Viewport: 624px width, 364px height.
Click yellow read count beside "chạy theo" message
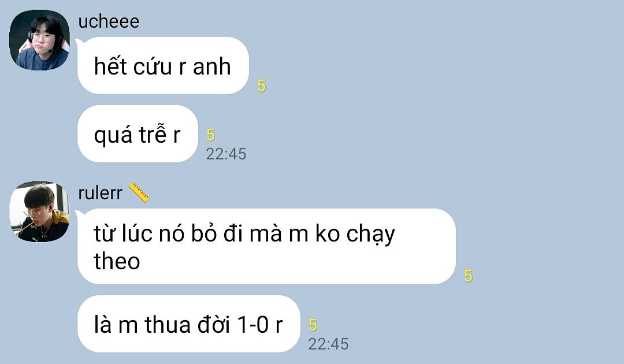(469, 276)
